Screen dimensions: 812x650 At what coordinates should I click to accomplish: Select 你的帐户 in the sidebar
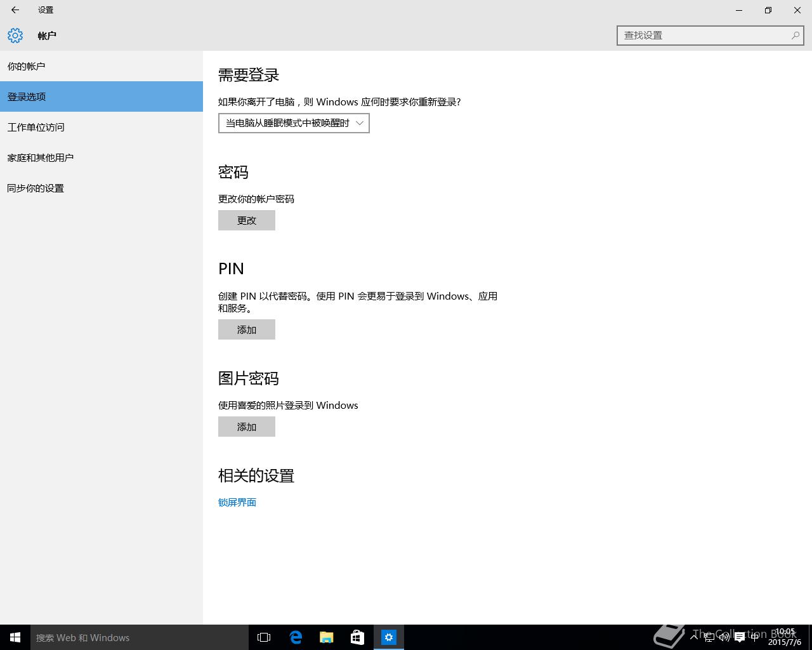101,66
